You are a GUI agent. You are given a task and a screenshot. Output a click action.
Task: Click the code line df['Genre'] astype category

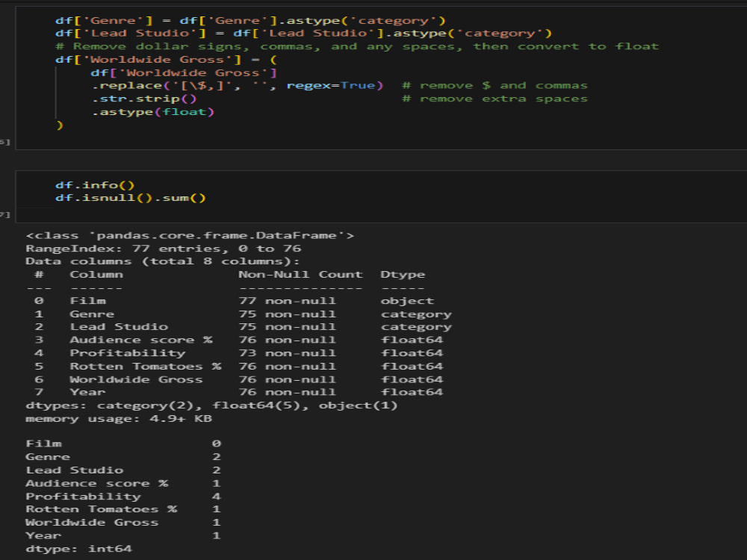point(250,20)
